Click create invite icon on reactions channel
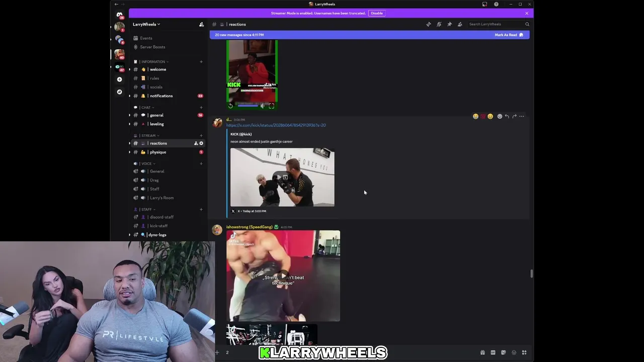This screenshot has height=362, width=644. pyautogui.click(x=196, y=143)
